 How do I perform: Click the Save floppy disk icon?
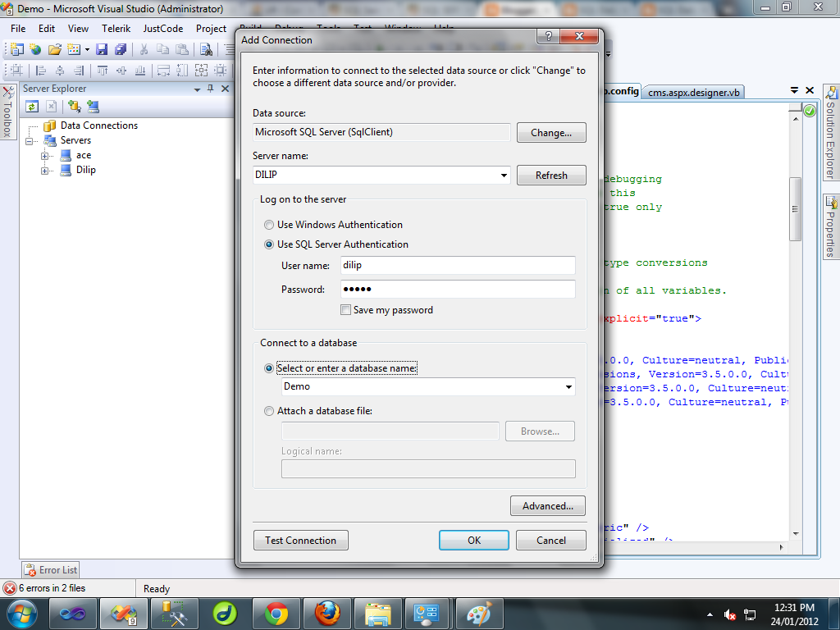tap(102, 50)
